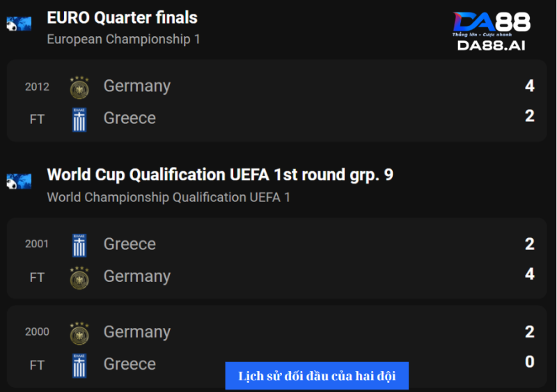
Task: Click the Greece flag crest in the 2012 match
Action: click(79, 120)
